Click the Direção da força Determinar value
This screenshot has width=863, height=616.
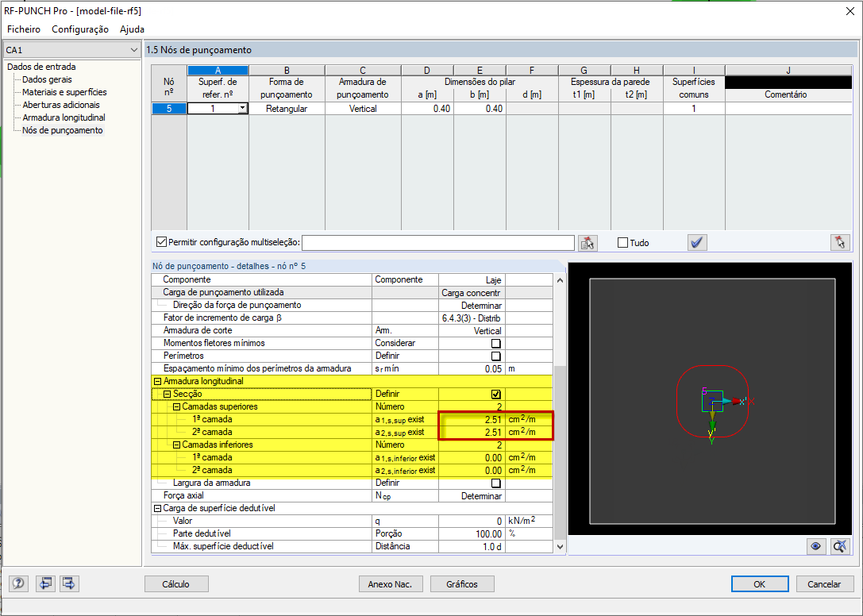pyautogui.click(x=472, y=306)
